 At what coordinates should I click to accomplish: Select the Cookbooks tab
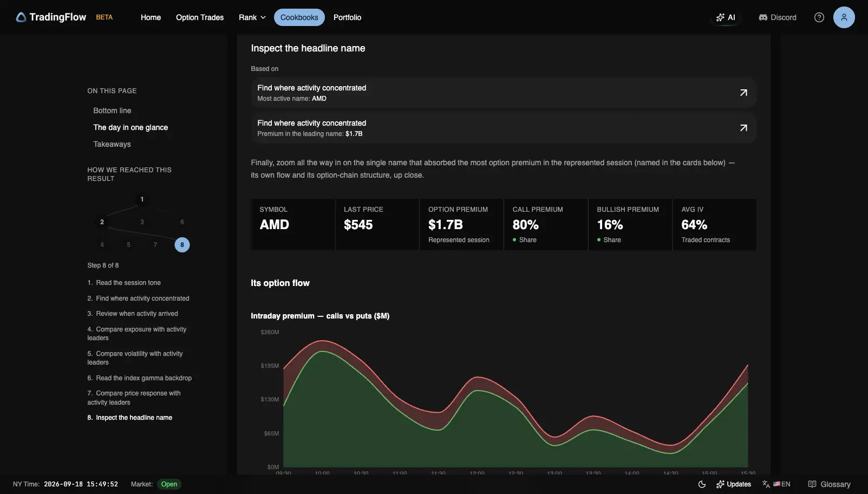tap(299, 17)
